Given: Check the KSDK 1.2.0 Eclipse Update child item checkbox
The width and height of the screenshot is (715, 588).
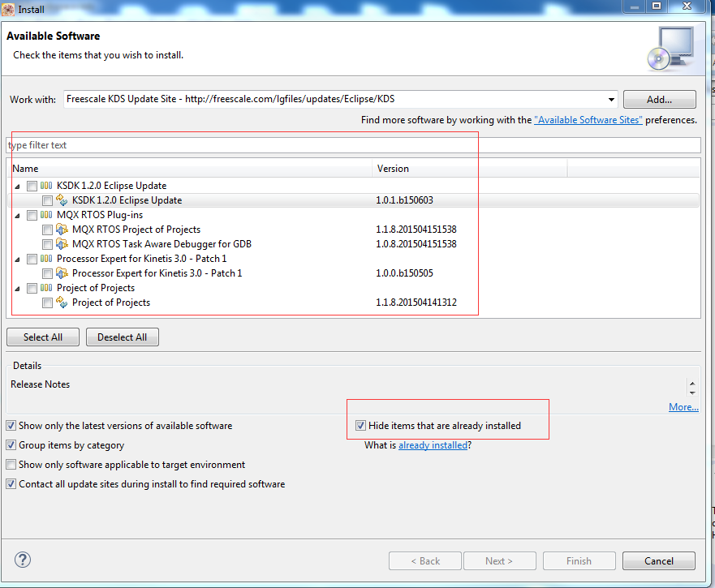Looking at the screenshot, I should pyautogui.click(x=47, y=200).
